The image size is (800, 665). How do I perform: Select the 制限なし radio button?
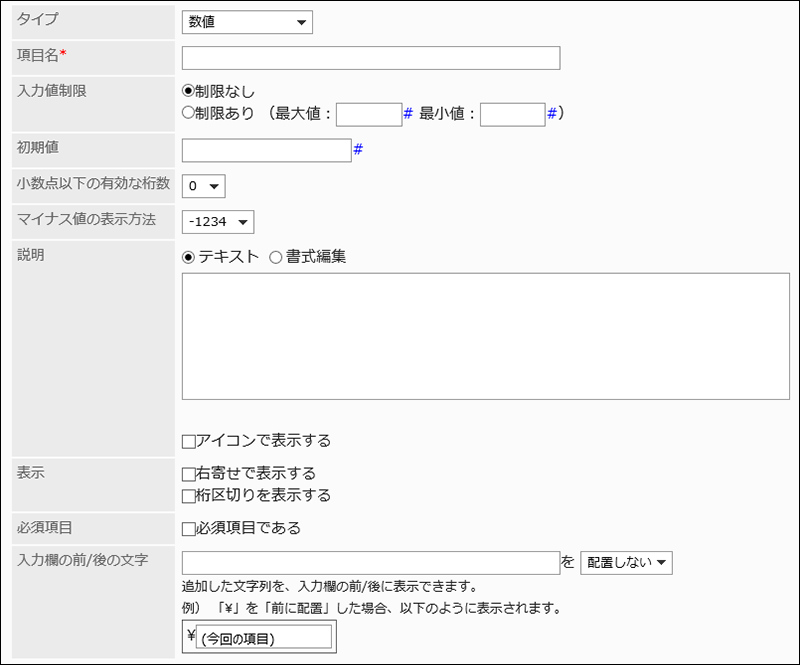pyautogui.click(x=188, y=92)
